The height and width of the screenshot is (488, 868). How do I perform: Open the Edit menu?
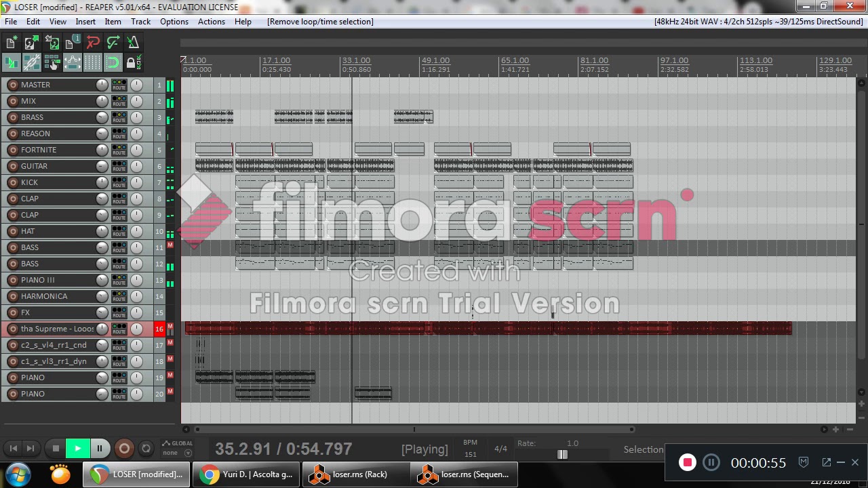pyautogui.click(x=33, y=22)
